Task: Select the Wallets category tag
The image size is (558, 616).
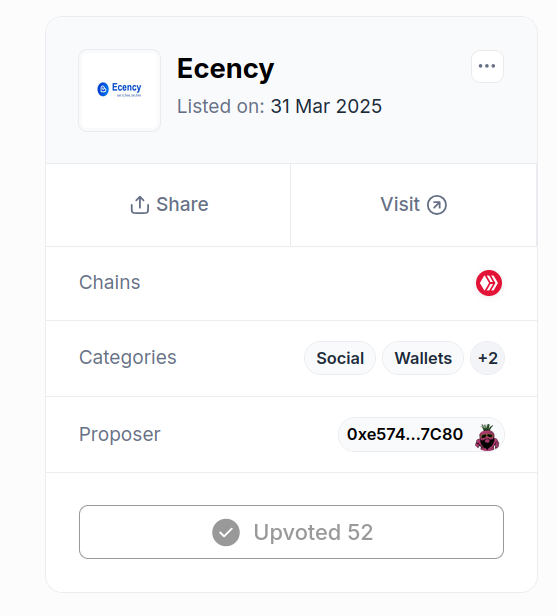Action: pos(423,358)
